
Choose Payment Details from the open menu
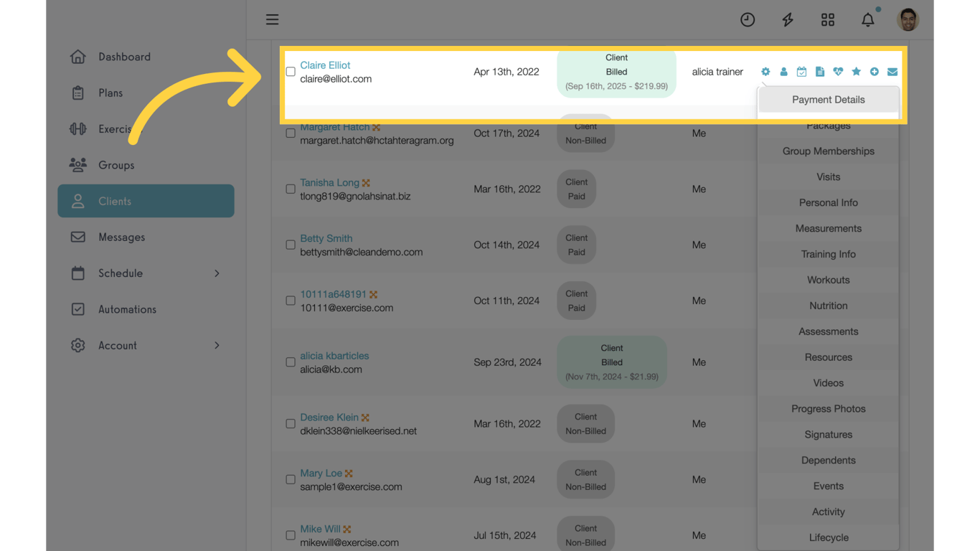[828, 99]
